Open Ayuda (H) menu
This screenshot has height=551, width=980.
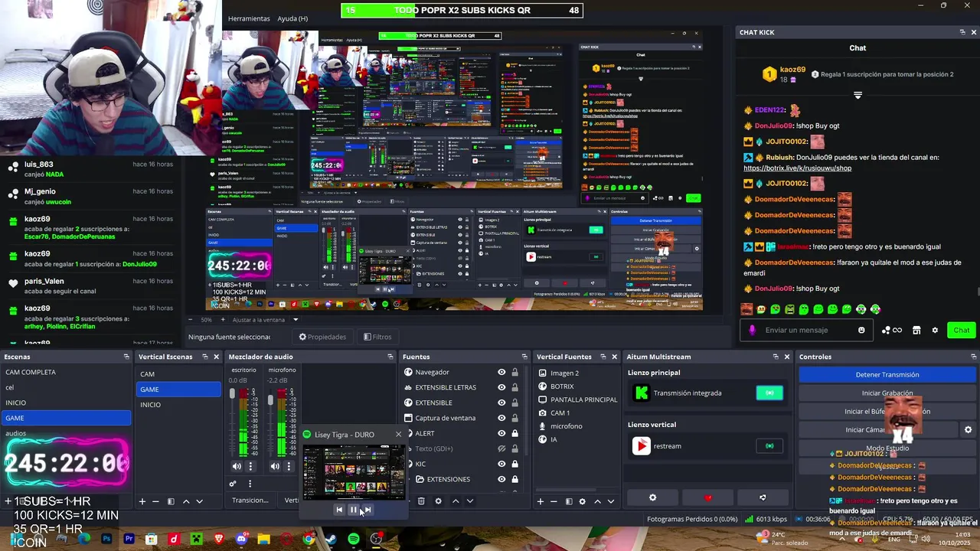click(x=292, y=18)
